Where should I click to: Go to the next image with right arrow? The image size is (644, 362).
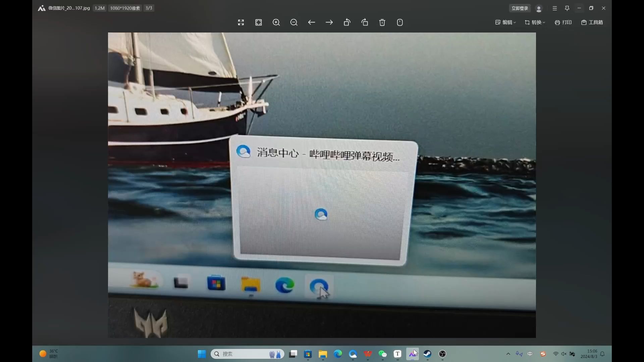click(x=329, y=22)
